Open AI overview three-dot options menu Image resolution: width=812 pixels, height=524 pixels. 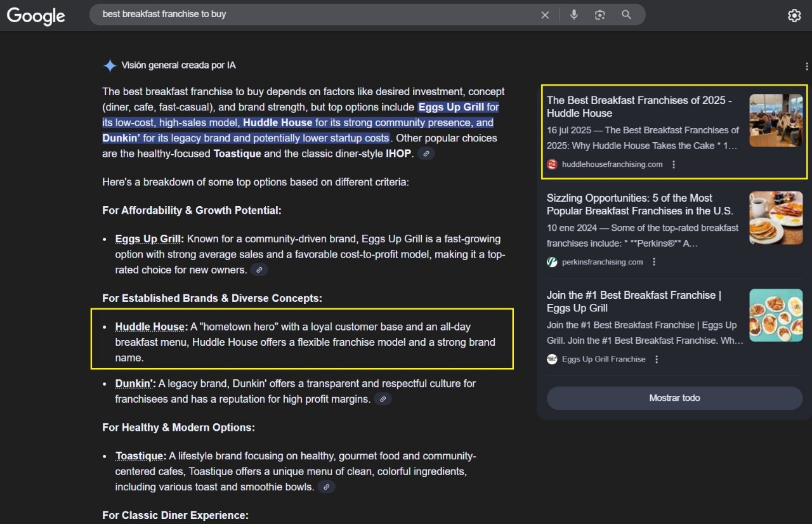806,66
